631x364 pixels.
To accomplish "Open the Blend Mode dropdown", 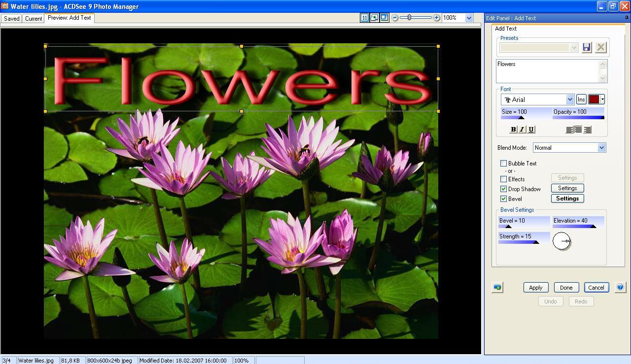I will point(601,147).
